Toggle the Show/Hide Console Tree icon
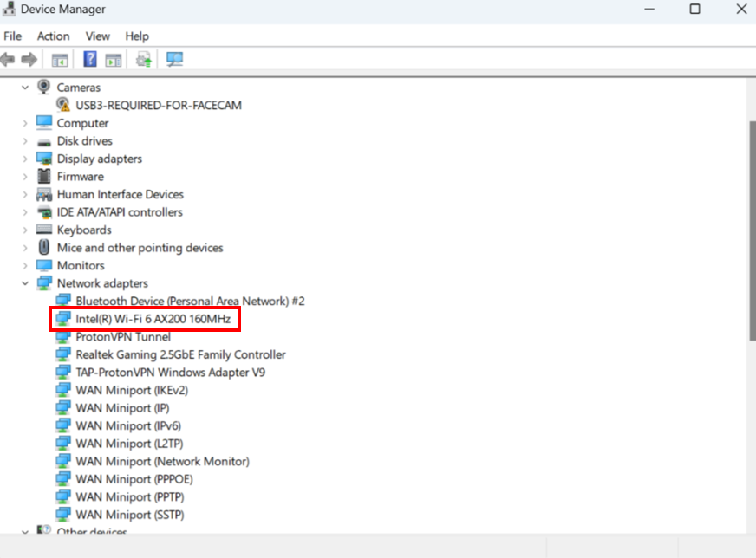This screenshot has width=756, height=558. (x=60, y=59)
